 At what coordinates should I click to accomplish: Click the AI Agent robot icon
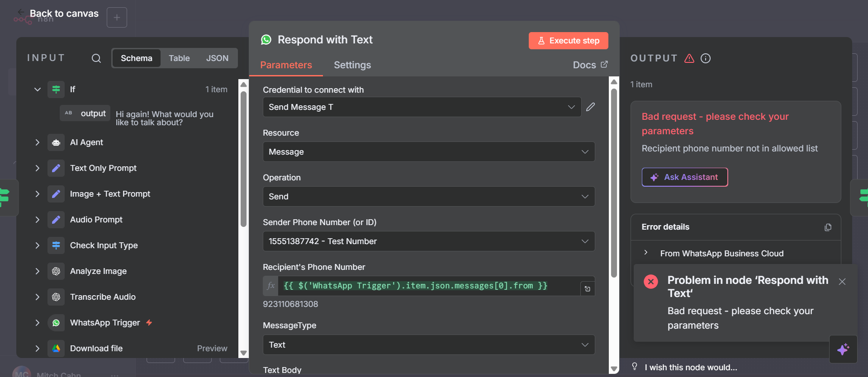[x=56, y=142]
